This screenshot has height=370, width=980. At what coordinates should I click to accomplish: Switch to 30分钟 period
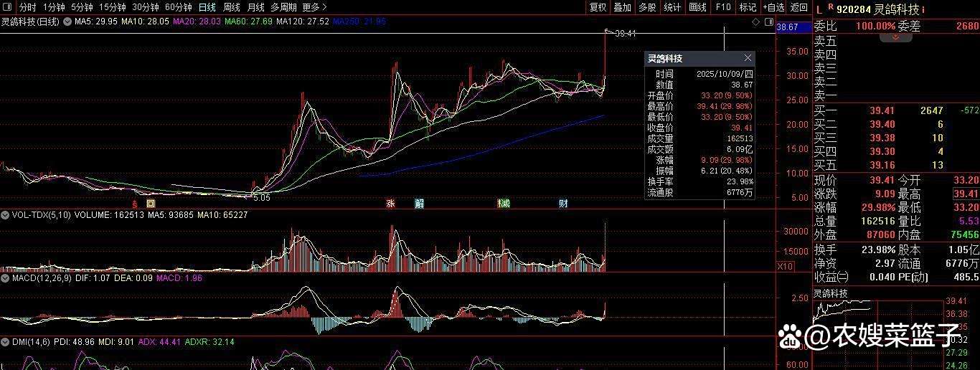146,7
